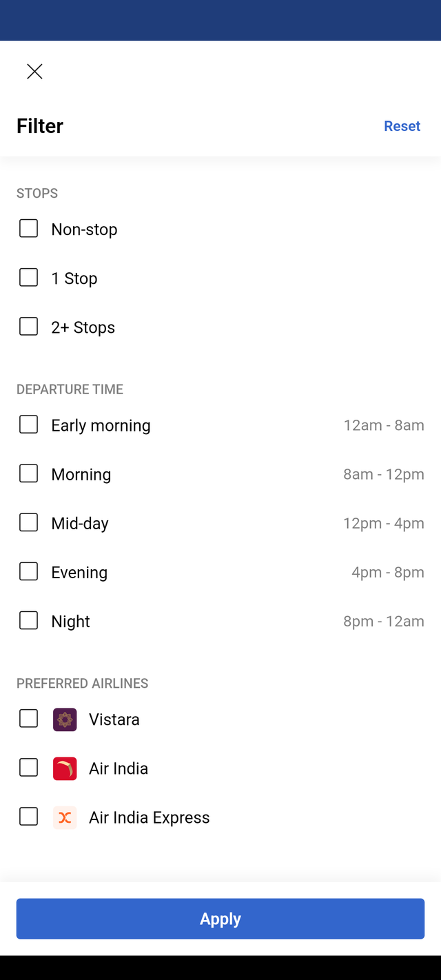Viewport: 441px width, 980px height.
Task: Tap the Vistara airline logo
Action: (x=65, y=719)
